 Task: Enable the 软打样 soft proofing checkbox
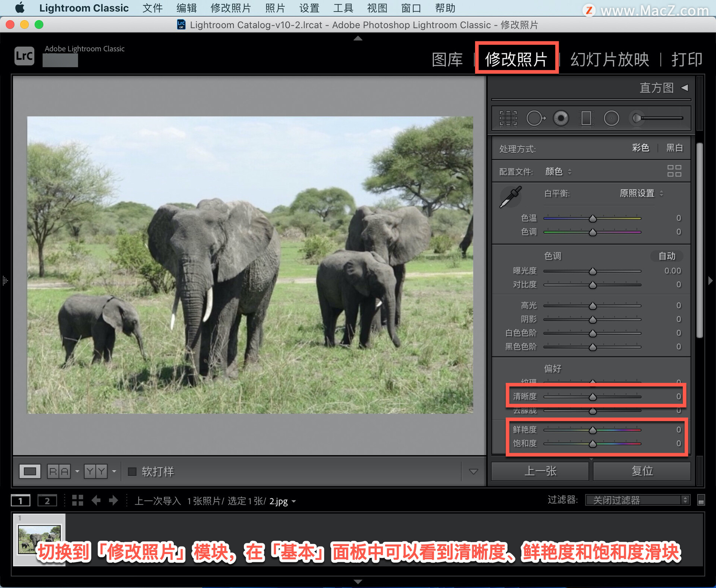(132, 472)
